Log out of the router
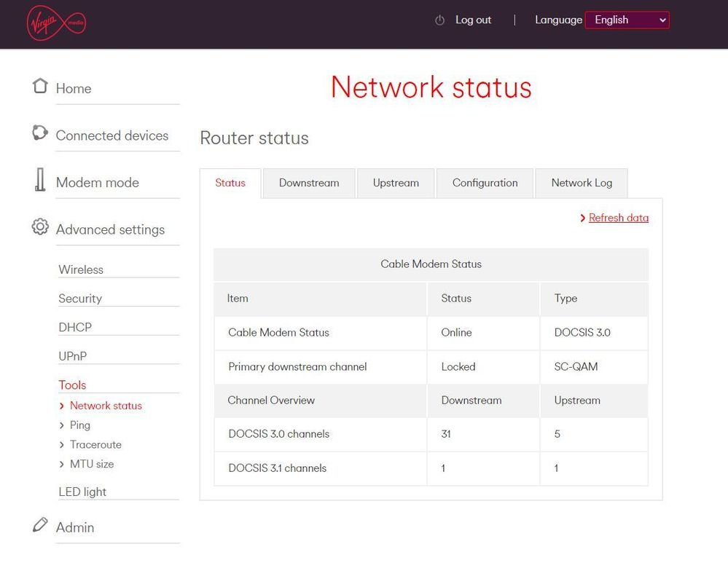The height and width of the screenshot is (571, 728). coord(473,20)
